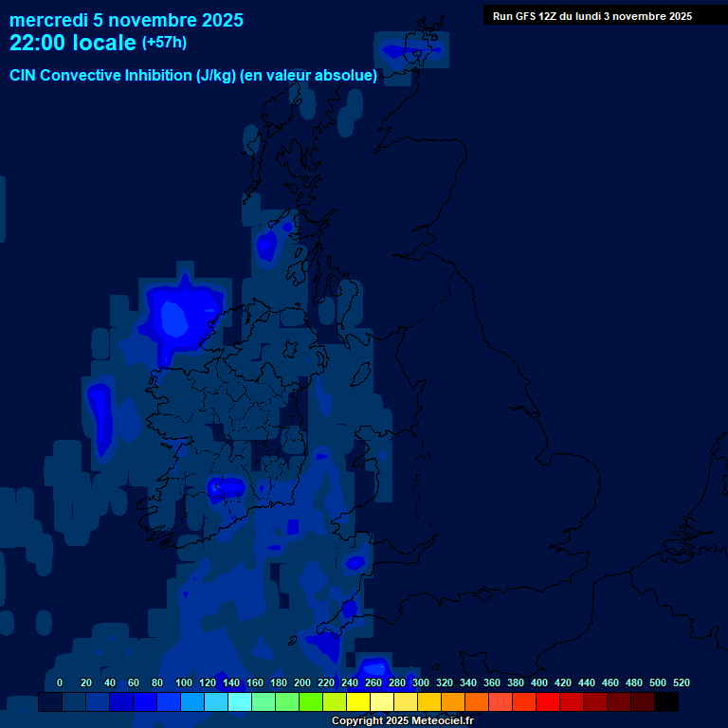Click the blue CIN patch over Shetland
Viewport: 728px width, 728px height.
tap(409, 48)
